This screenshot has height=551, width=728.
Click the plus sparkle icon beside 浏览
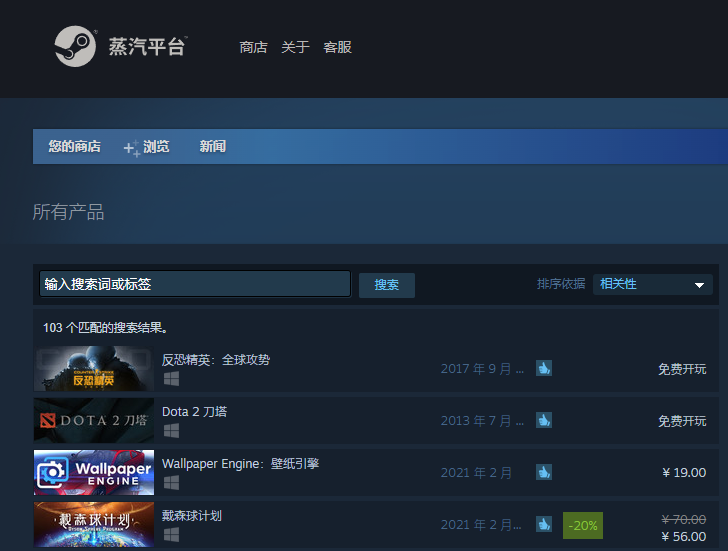coord(132,148)
